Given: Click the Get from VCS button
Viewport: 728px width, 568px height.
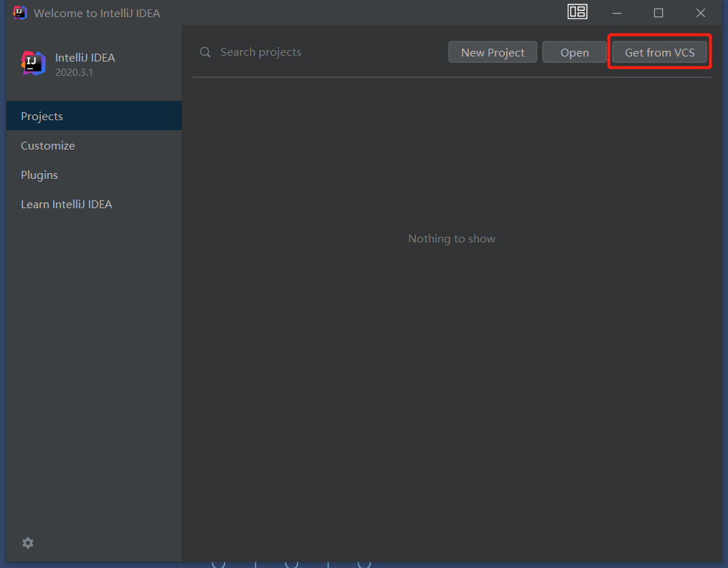Looking at the screenshot, I should (x=659, y=52).
